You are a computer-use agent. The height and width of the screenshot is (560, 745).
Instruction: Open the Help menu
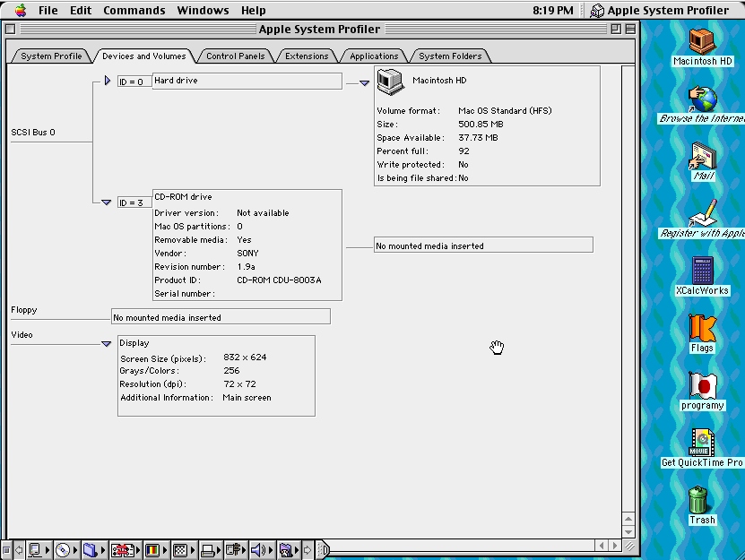pos(253,11)
